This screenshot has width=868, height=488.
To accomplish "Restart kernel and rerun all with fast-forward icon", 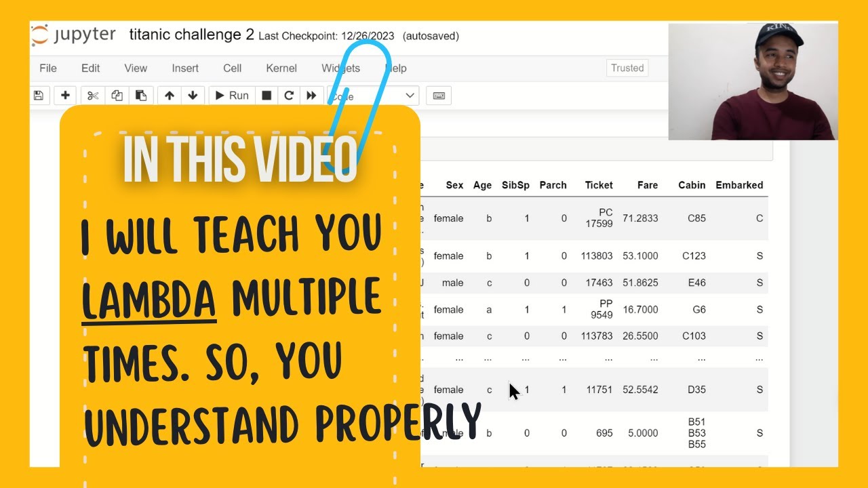I will tap(311, 96).
